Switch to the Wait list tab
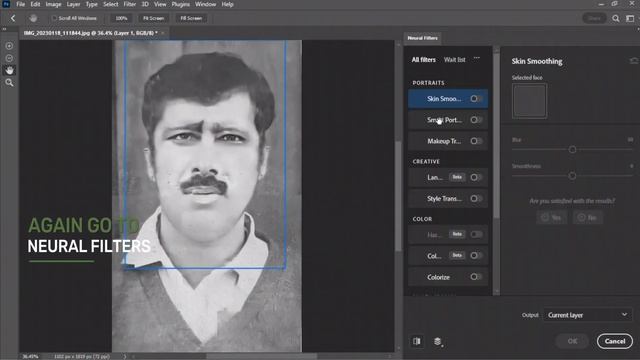The height and width of the screenshot is (360, 640). [x=455, y=60]
